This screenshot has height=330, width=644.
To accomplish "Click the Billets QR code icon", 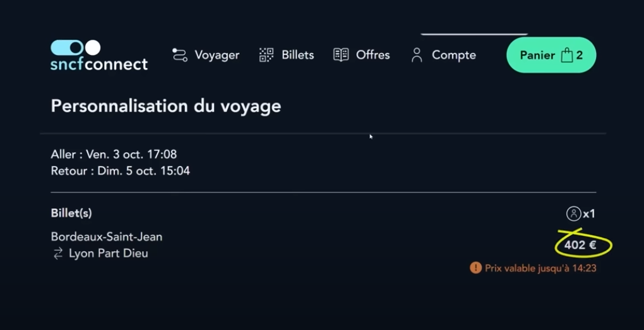I will coord(266,55).
